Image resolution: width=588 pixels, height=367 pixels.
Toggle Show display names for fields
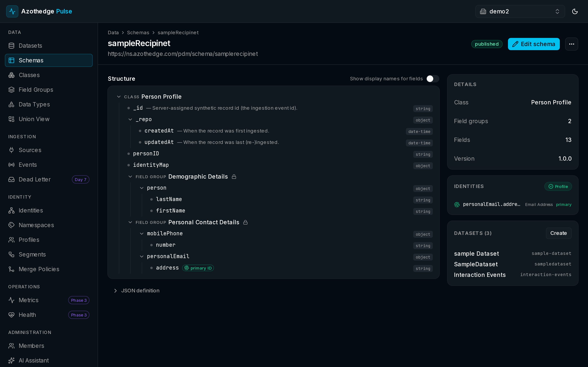point(432,79)
